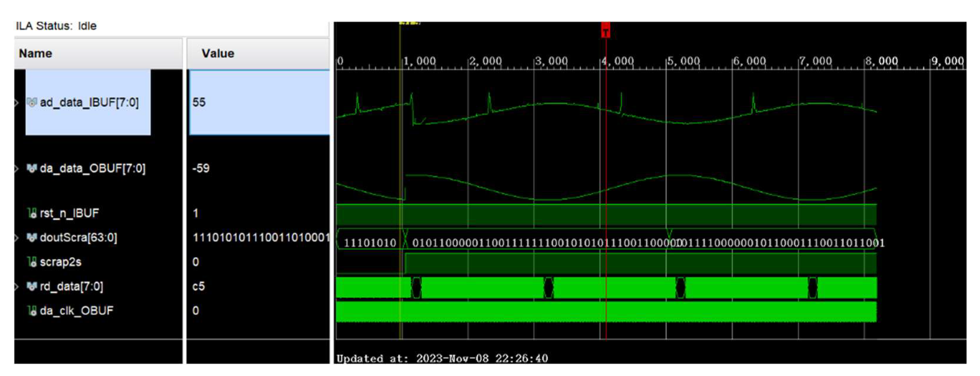Expand the ad_data_IBUF[7:0] bus
980x376 pixels.
(x=16, y=102)
